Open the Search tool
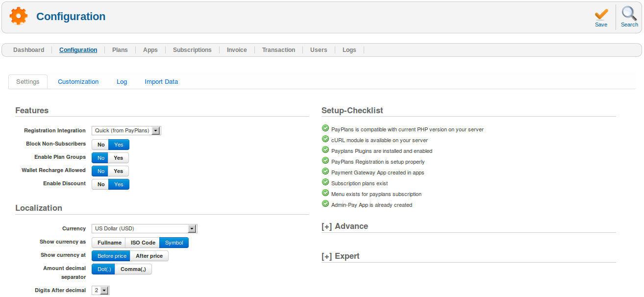 coord(629,16)
